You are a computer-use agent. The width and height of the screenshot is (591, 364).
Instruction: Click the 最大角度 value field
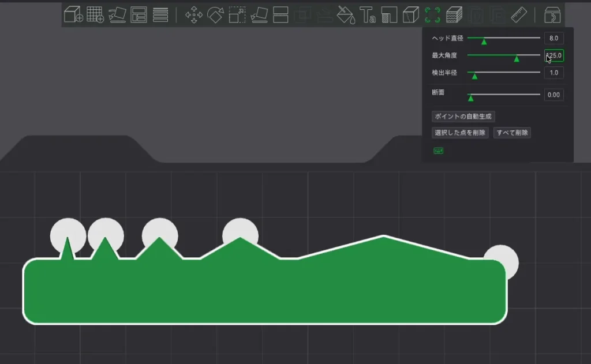[x=553, y=55]
